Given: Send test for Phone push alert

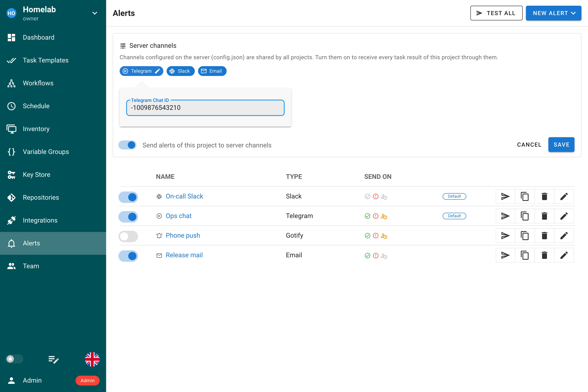Looking at the screenshot, I should 505,235.
